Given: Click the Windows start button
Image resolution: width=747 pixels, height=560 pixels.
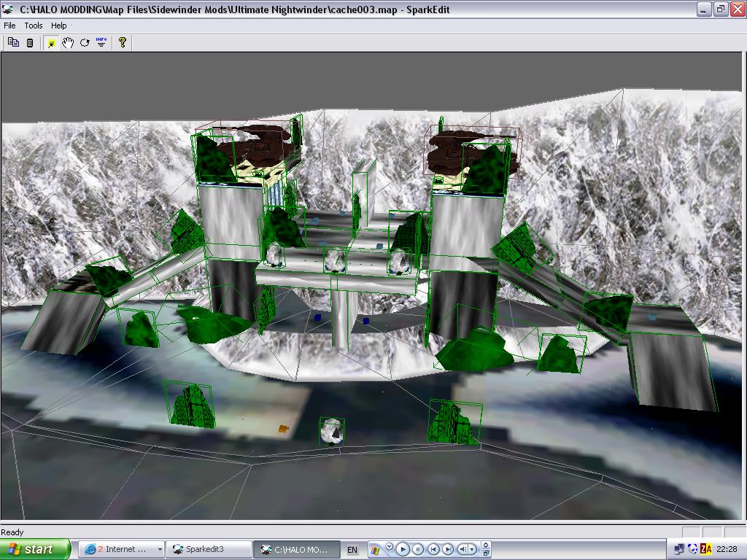Looking at the screenshot, I should (35, 549).
